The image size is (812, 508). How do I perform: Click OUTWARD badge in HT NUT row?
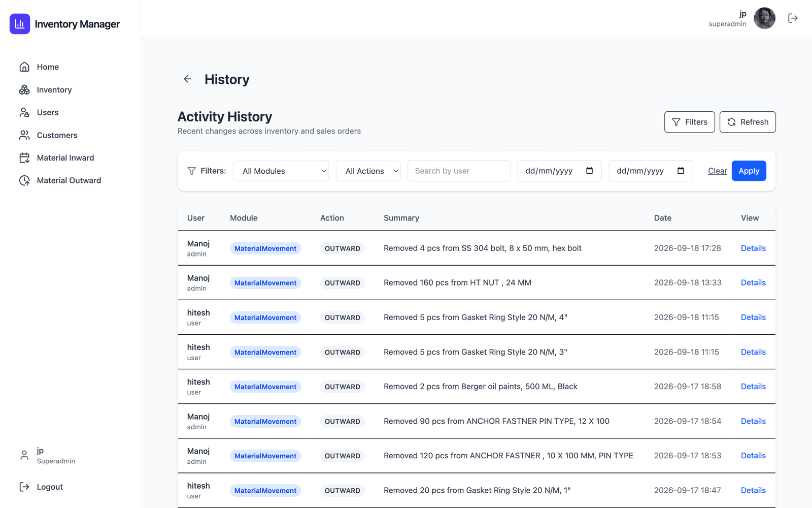[343, 283]
